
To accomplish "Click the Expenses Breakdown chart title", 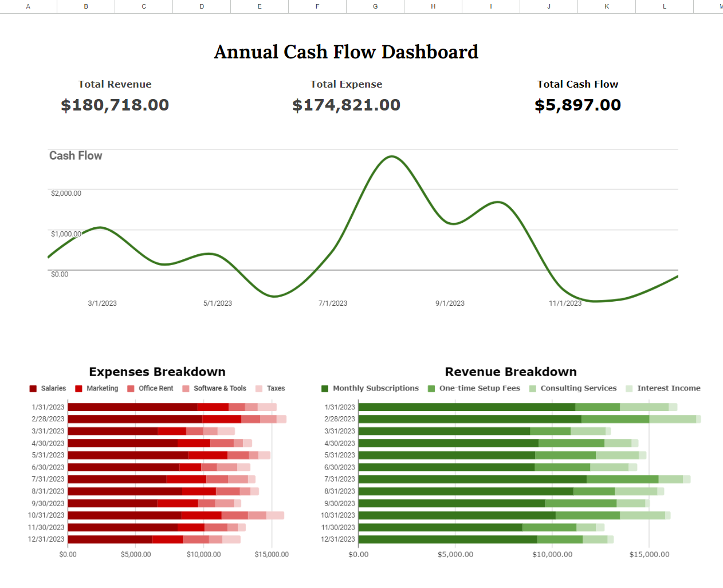I will (x=157, y=372).
